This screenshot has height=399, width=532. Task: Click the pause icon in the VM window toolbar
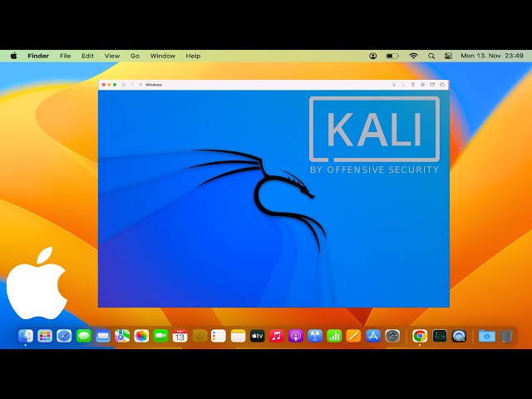point(132,85)
